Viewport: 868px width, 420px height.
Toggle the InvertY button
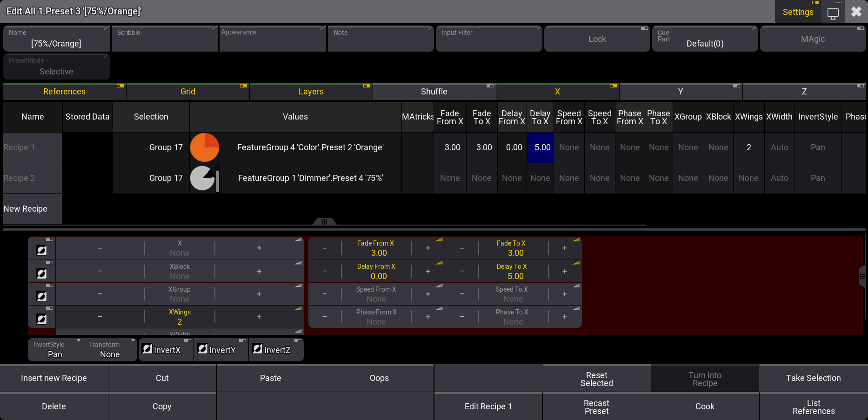pyautogui.click(x=221, y=350)
